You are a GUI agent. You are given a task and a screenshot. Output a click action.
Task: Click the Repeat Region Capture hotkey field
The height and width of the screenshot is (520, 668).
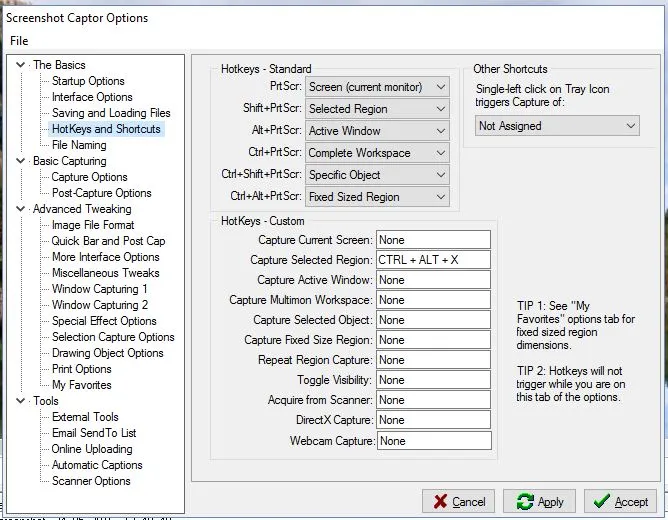(x=433, y=360)
